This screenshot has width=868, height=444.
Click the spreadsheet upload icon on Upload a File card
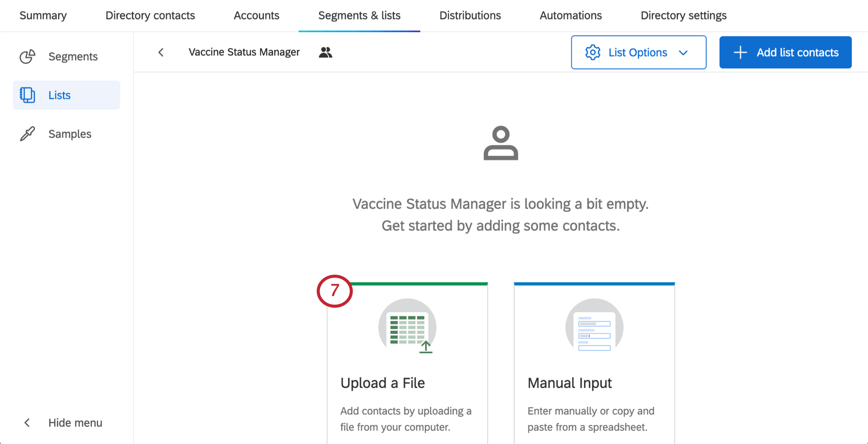[407, 327]
